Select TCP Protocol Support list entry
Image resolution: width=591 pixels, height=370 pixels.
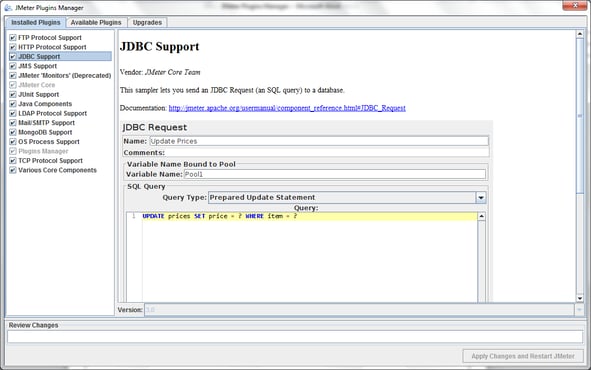click(51, 161)
